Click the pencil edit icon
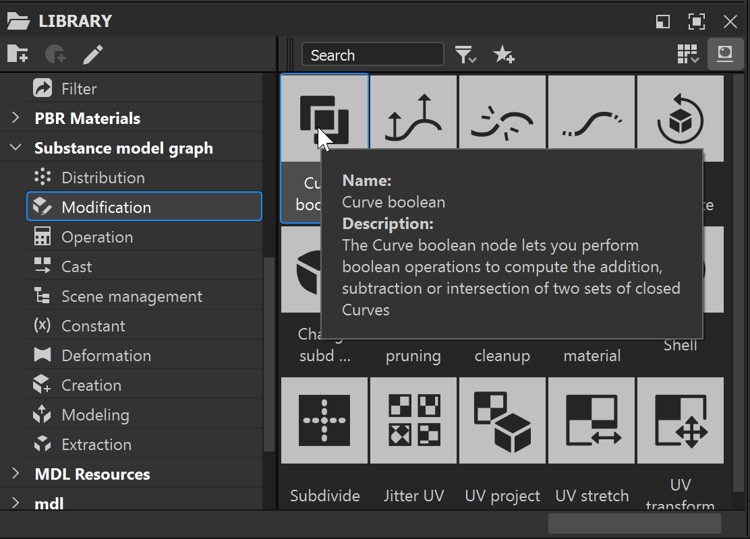This screenshot has height=539, width=750. (x=93, y=55)
